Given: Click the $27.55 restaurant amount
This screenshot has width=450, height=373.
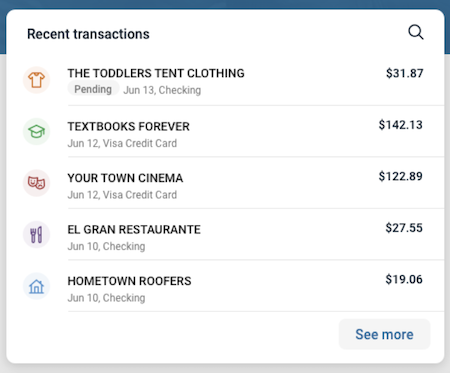Looking at the screenshot, I should tap(404, 228).
